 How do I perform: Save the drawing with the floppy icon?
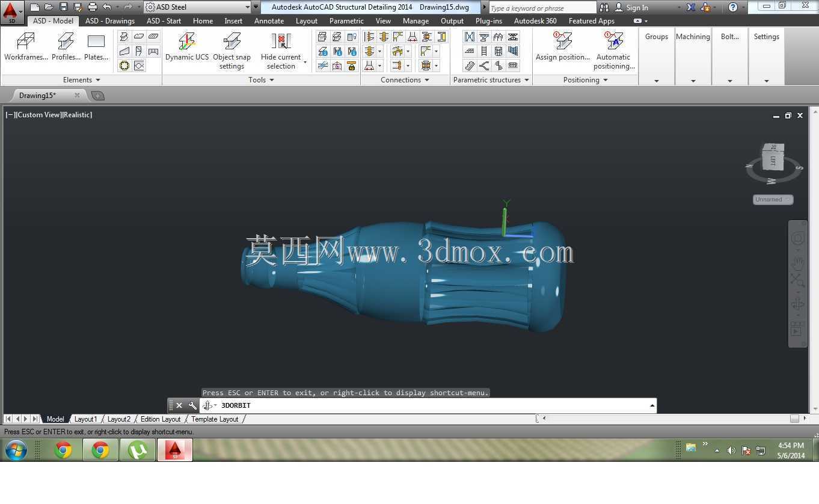63,7
